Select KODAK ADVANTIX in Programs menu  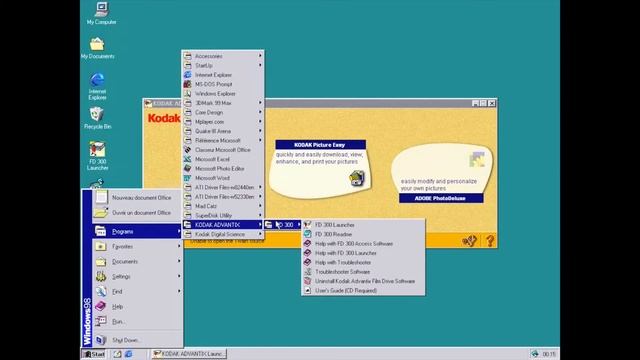222,225
